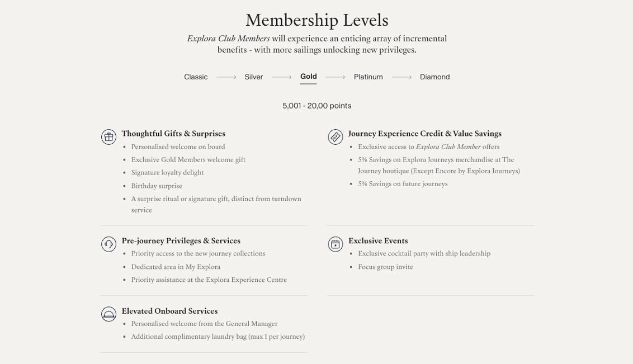633x364 pixels.
Task: Select the Gold membership tab
Action: [x=308, y=77]
